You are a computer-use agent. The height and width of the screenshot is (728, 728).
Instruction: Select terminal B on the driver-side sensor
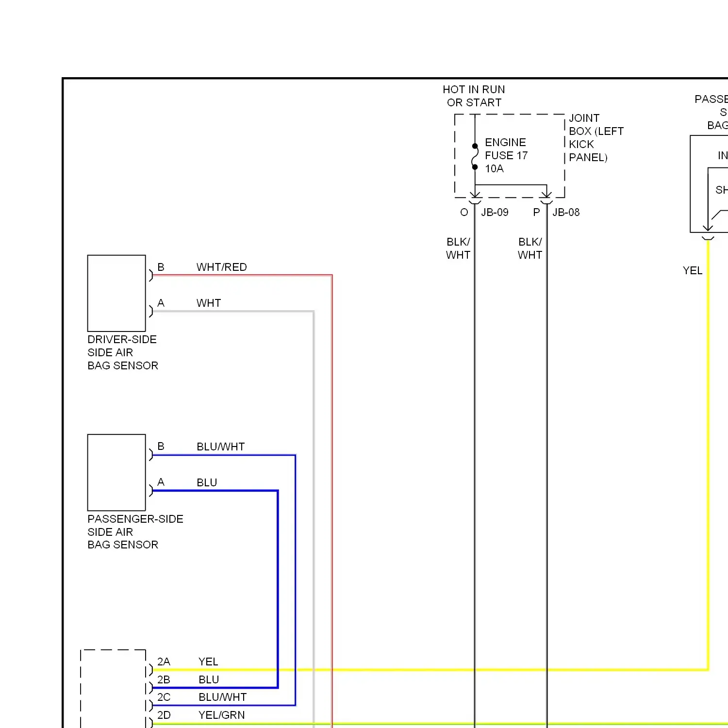pos(161,267)
